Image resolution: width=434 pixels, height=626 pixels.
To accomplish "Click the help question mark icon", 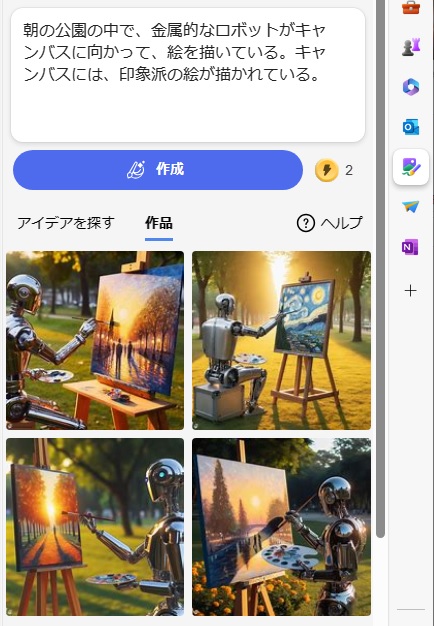I will pos(306,223).
